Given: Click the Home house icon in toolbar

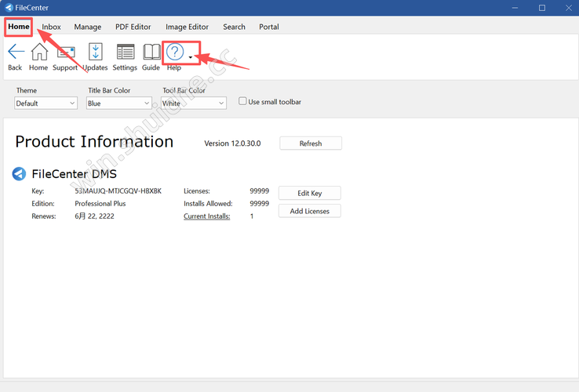Looking at the screenshot, I should (38, 53).
